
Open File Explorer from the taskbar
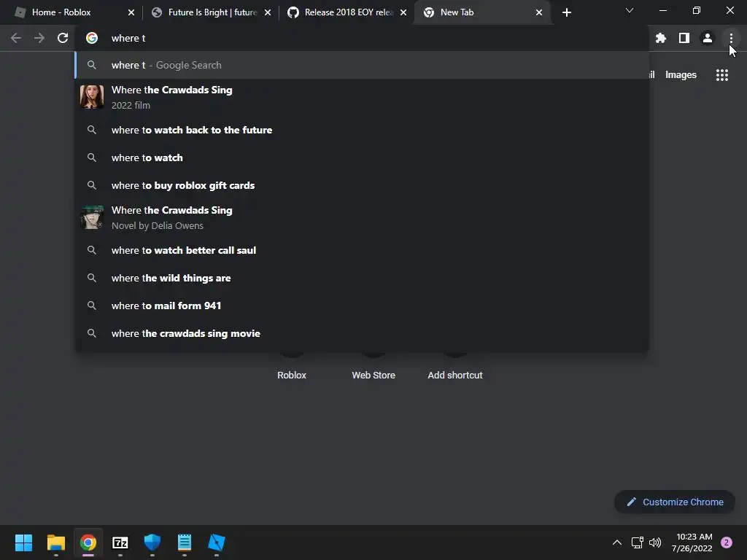[55, 542]
